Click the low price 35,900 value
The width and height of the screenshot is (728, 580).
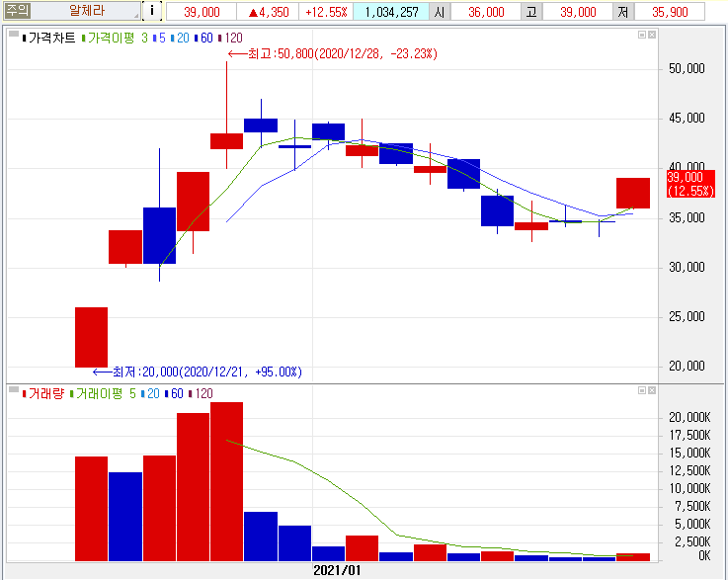[x=670, y=12]
